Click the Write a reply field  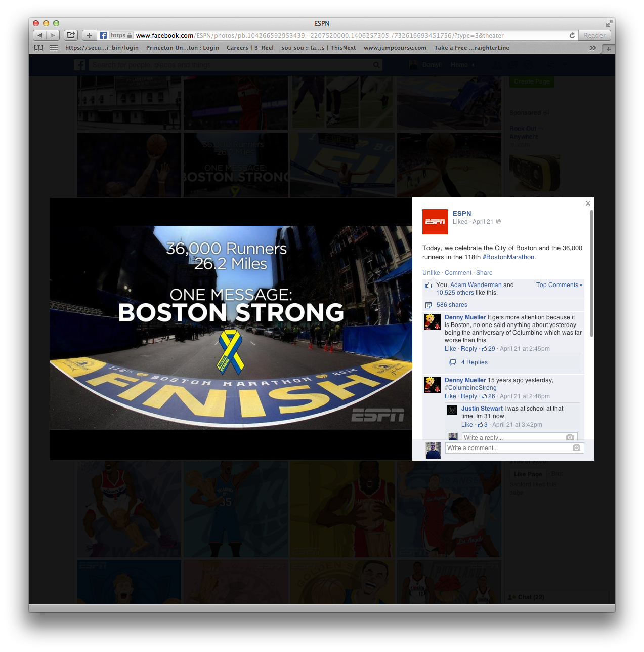pos(520,437)
